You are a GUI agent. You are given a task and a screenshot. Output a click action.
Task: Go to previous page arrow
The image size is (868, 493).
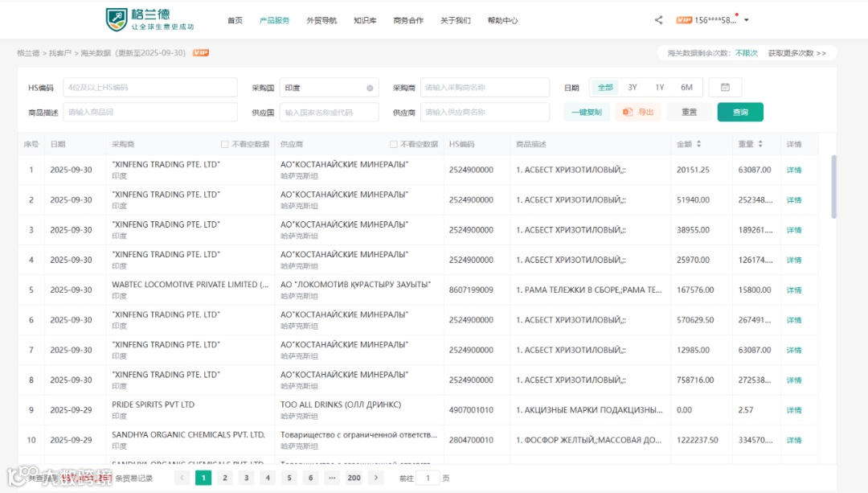pyautogui.click(x=182, y=478)
